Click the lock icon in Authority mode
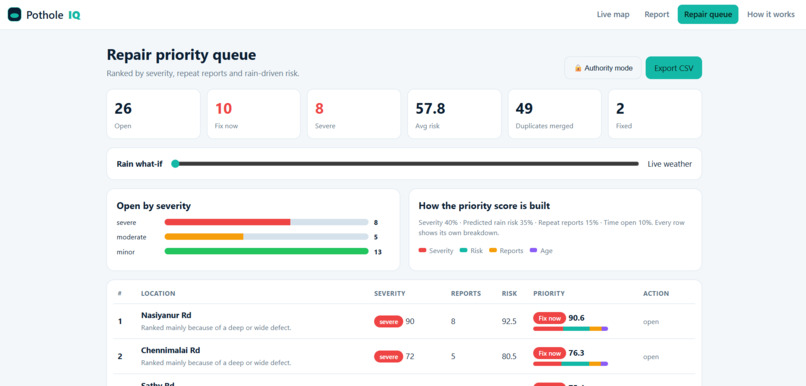 pyautogui.click(x=578, y=68)
